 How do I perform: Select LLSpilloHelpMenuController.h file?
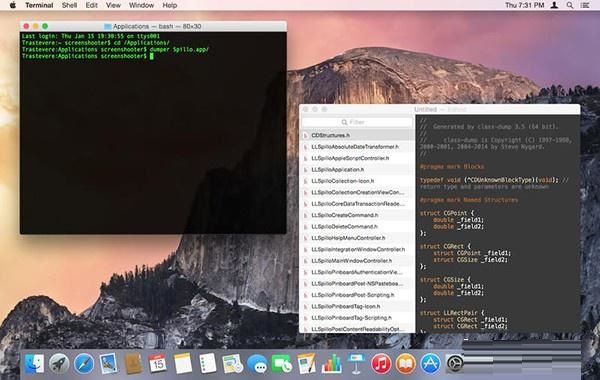pyautogui.click(x=357, y=238)
